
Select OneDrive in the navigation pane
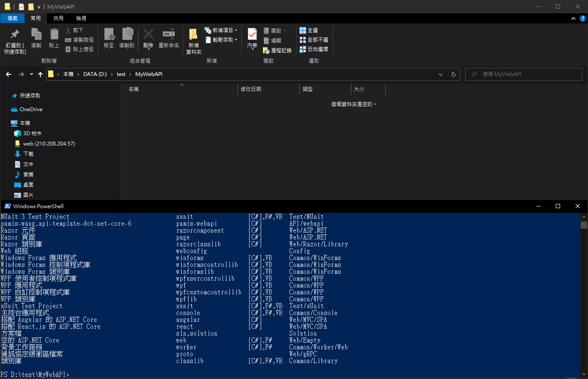pos(27,109)
